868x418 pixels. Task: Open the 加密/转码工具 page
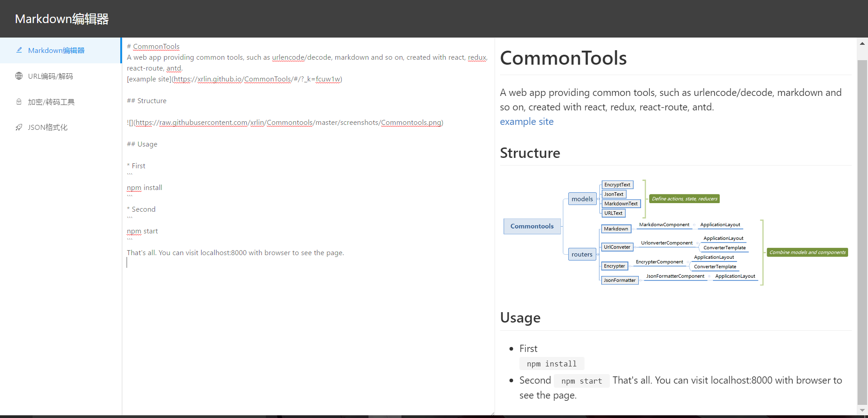pyautogui.click(x=61, y=102)
